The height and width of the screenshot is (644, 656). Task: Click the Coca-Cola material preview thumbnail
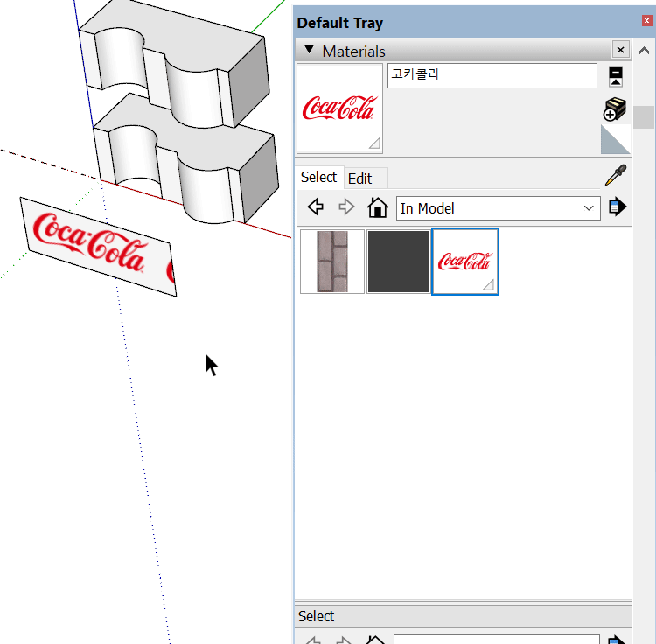339,108
